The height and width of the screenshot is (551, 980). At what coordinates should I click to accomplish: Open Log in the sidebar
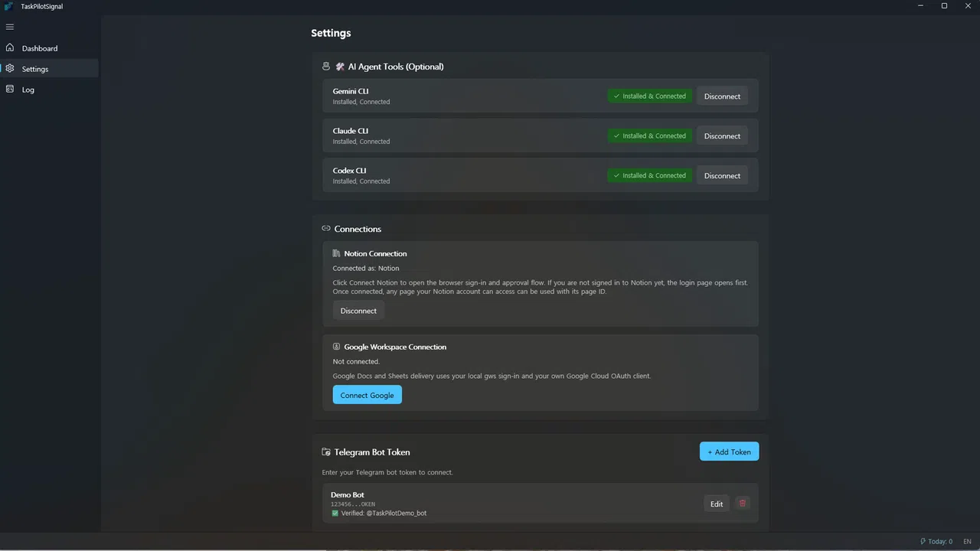(49, 90)
